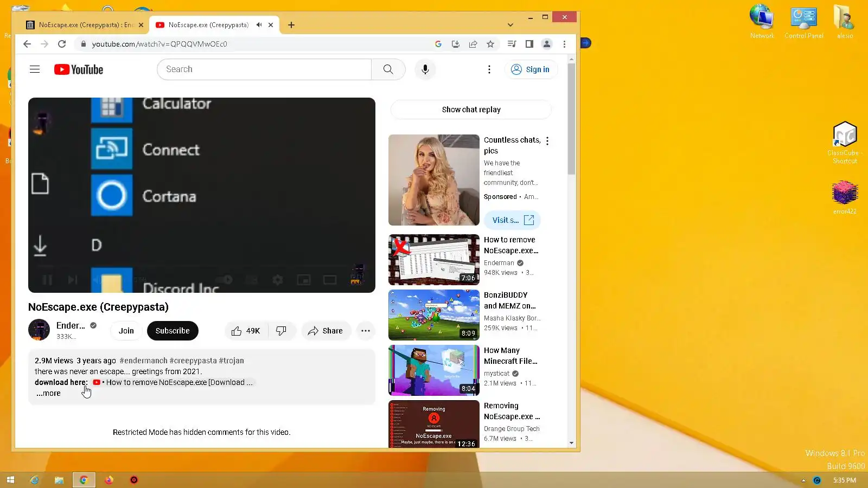Go to the YouTube home logo
868x488 pixels.
[x=79, y=69]
